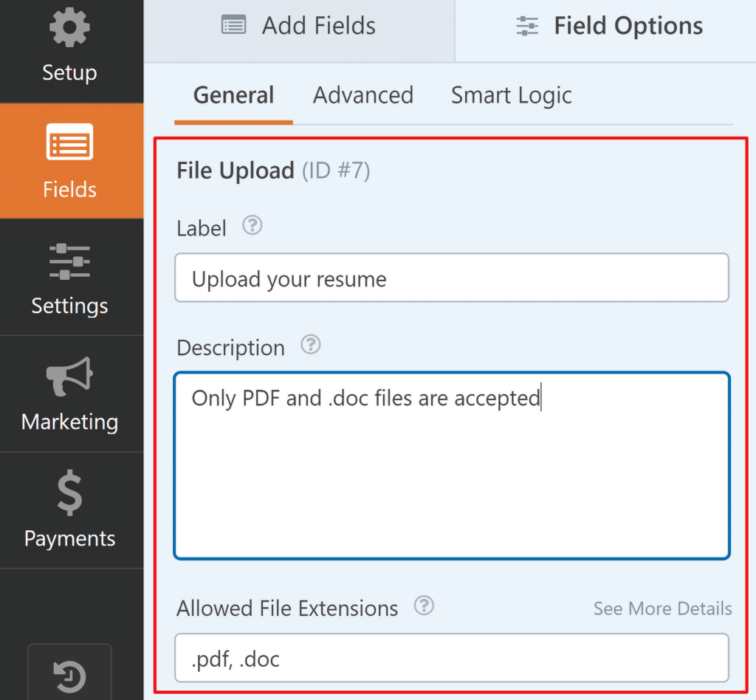The image size is (756, 700).
Task: Focus the Label input 'Upload your resume'
Action: click(452, 278)
